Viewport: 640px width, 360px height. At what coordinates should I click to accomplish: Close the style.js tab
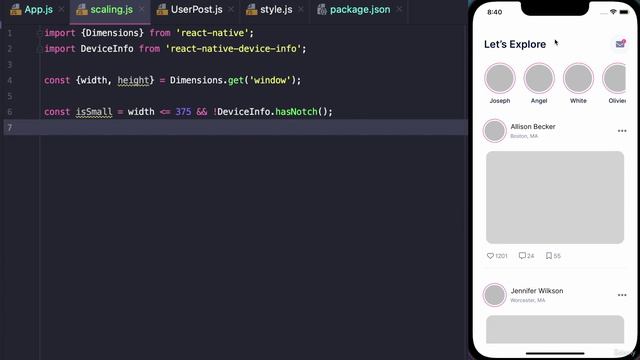[301, 9]
